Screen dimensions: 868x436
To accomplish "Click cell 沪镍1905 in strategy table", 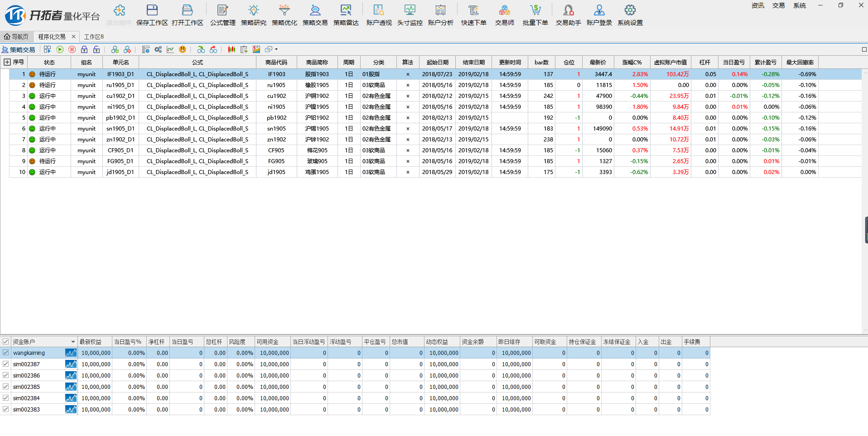I will 317,107.
